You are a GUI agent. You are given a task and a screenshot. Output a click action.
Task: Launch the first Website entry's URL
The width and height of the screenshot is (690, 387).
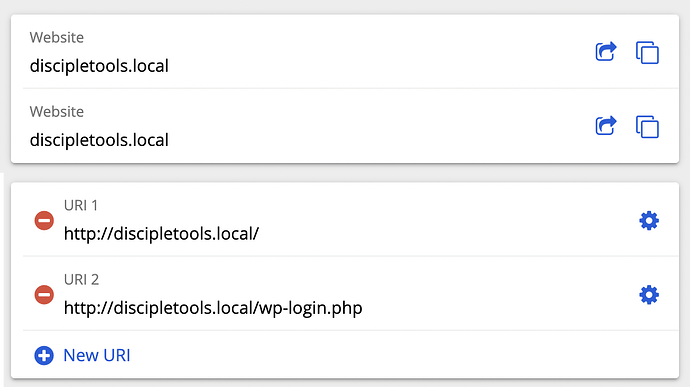click(x=606, y=52)
